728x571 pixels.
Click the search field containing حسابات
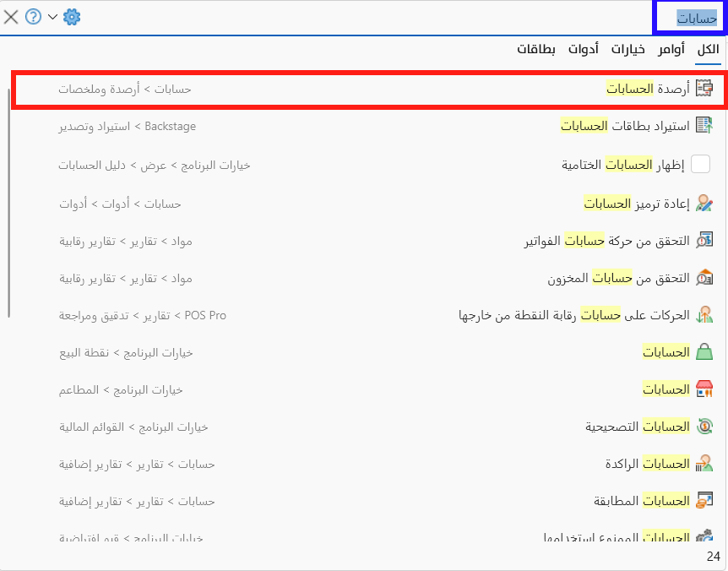[690, 17]
